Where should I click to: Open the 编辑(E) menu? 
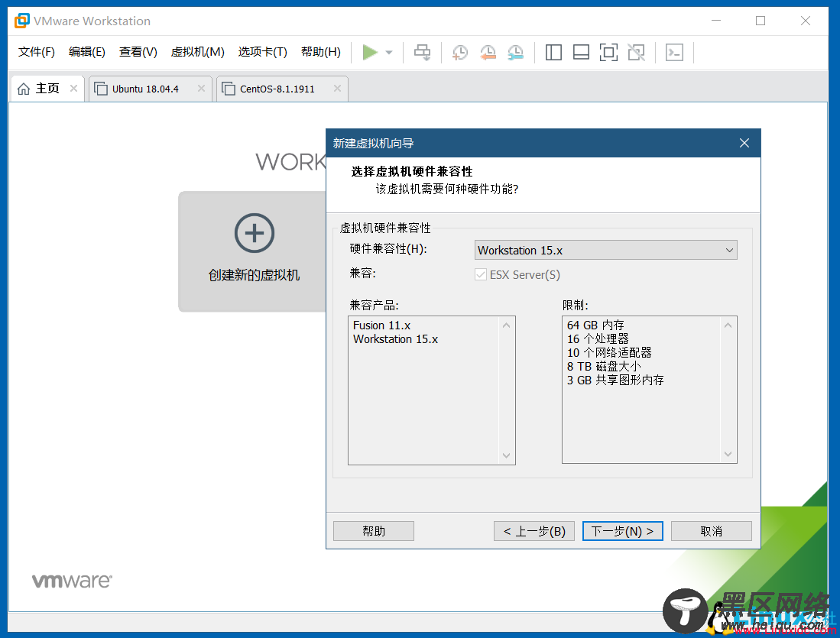tap(87, 52)
